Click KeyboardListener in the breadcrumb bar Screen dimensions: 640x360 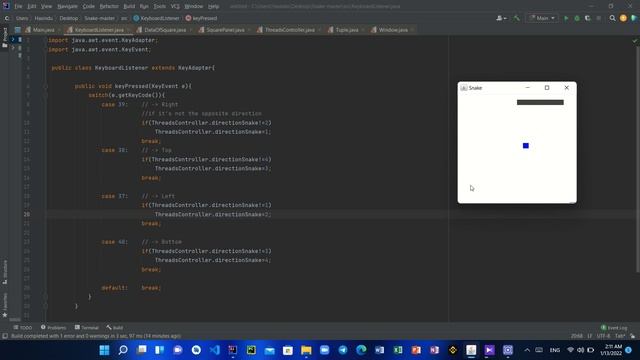[156, 18]
